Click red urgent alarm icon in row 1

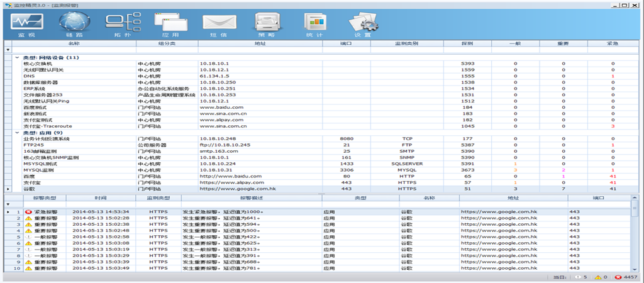tap(28, 212)
